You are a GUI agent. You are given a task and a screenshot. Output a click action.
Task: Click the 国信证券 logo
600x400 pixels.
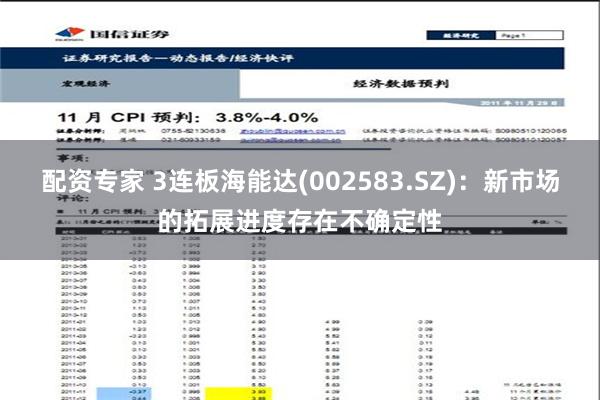point(112,34)
